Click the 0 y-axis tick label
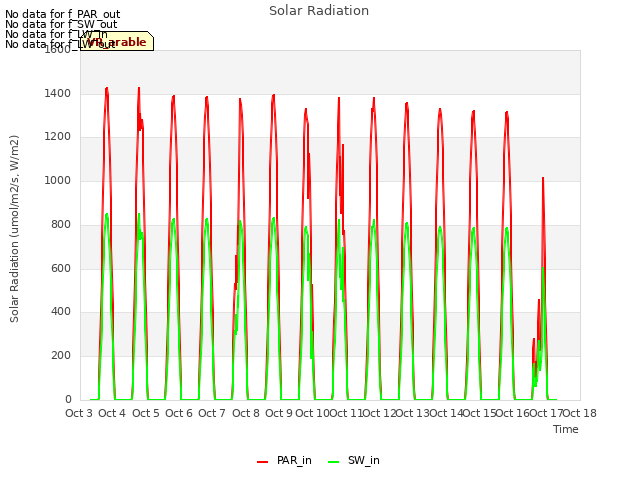Image resolution: width=640 pixels, height=480 pixels. click(x=68, y=399)
